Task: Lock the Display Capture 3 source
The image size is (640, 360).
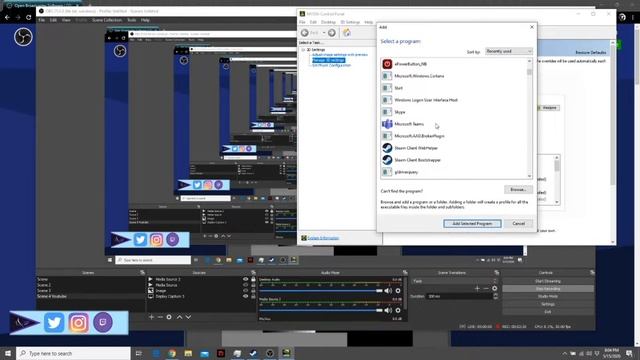Action: 253,296
